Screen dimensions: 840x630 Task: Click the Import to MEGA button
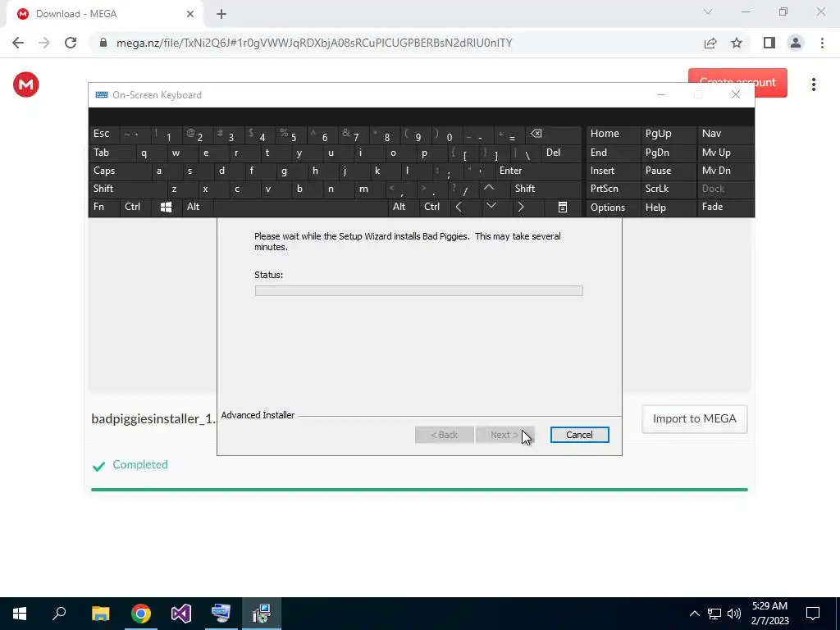(x=694, y=419)
